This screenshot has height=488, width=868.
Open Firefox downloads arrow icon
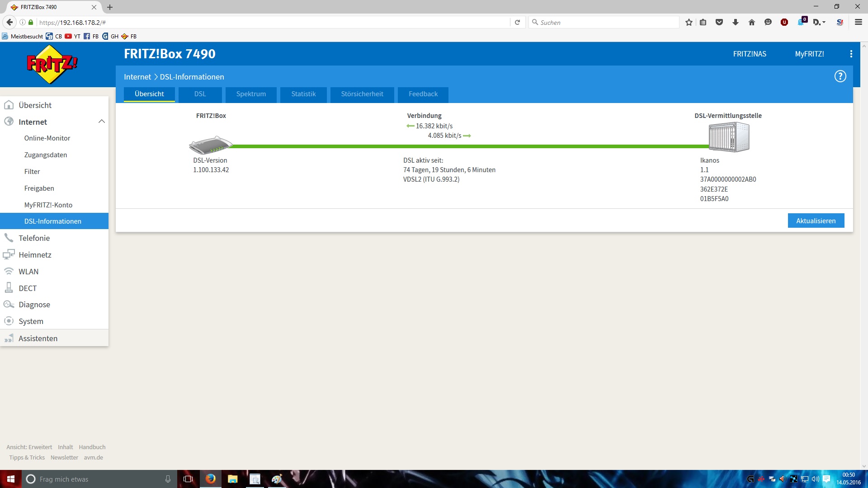(x=735, y=22)
